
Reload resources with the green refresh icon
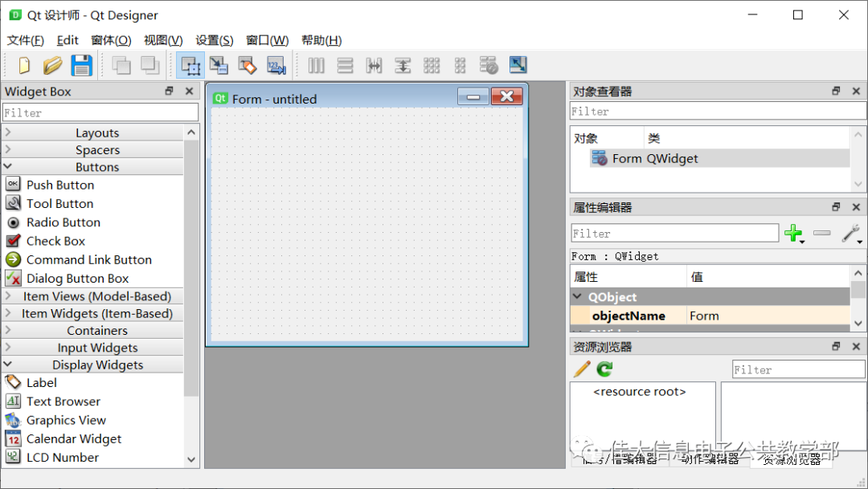[x=604, y=369]
